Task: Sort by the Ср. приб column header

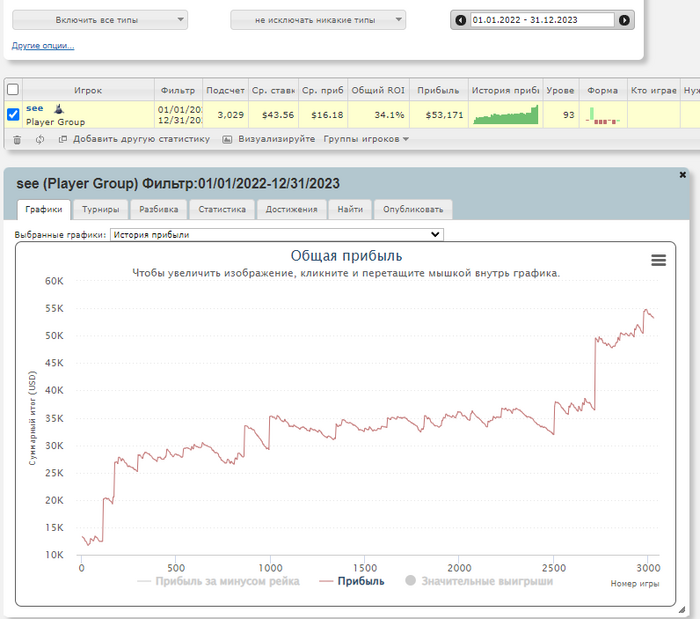Action: click(323, 90)
